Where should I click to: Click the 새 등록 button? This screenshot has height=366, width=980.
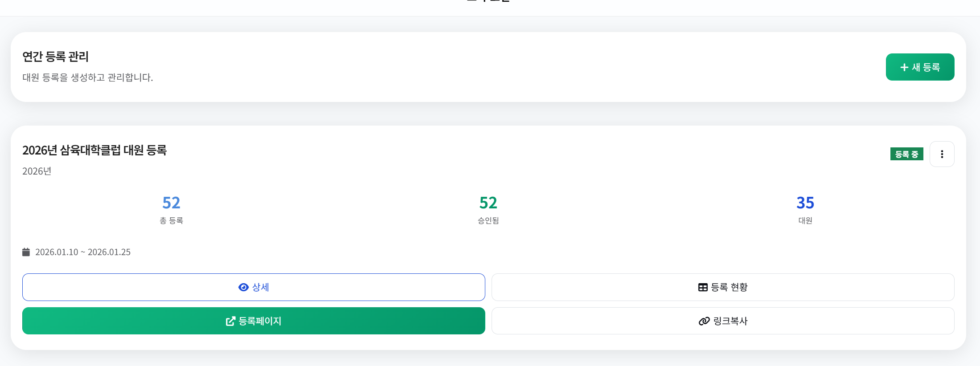point(920,67)
